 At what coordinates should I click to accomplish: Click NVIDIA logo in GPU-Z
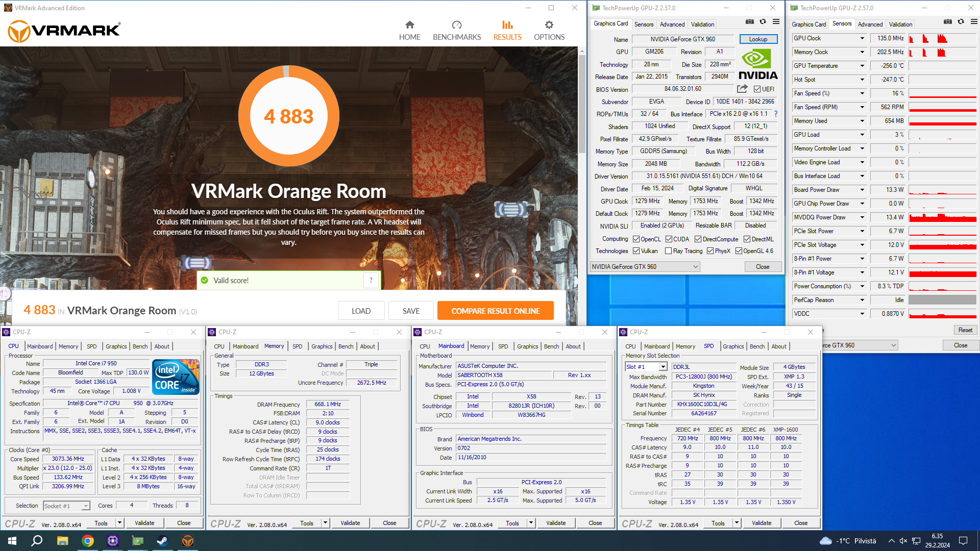[758, 65]
